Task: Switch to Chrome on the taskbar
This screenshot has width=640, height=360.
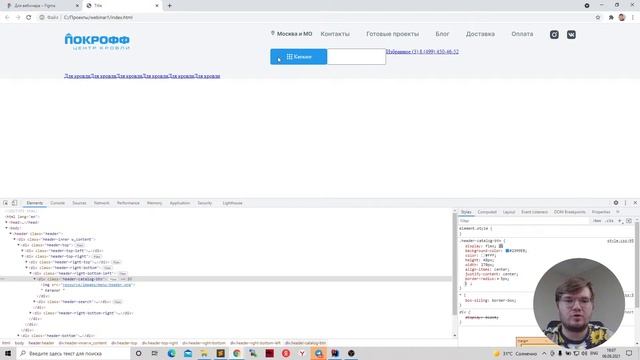Action: (x=237, y=353)
